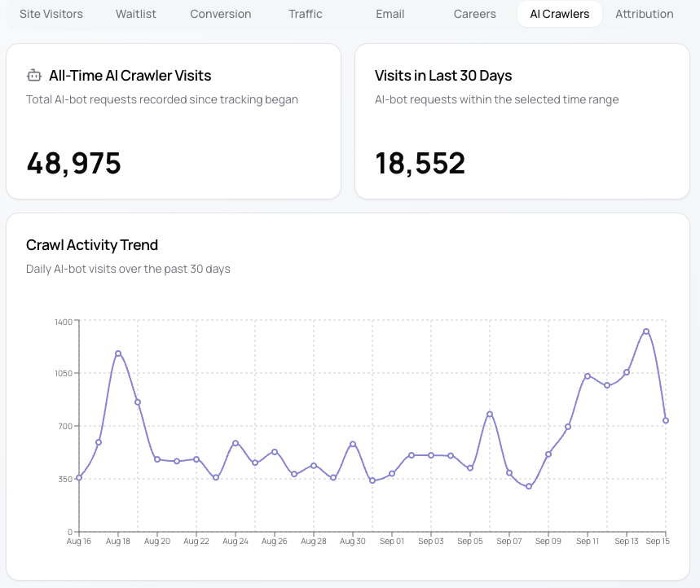Click the 1400 y-axis label
The height and width of the screenshot is (588, 700).
(64, 323)
